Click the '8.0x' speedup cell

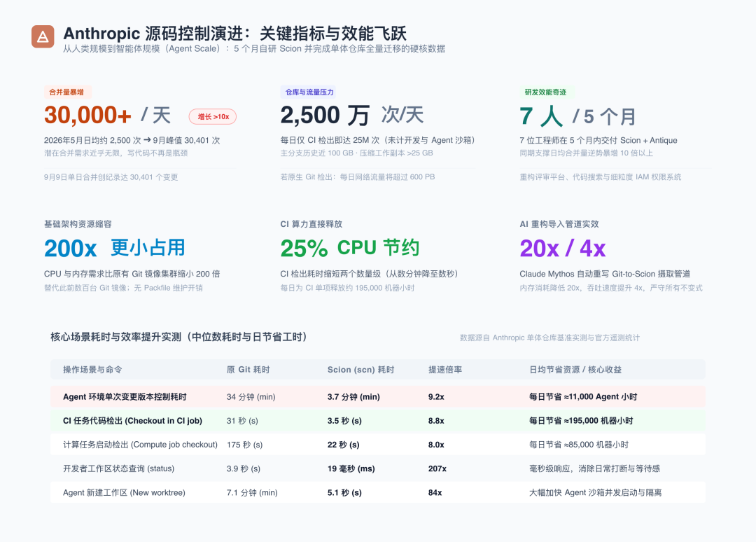click(x=436, y=445)
